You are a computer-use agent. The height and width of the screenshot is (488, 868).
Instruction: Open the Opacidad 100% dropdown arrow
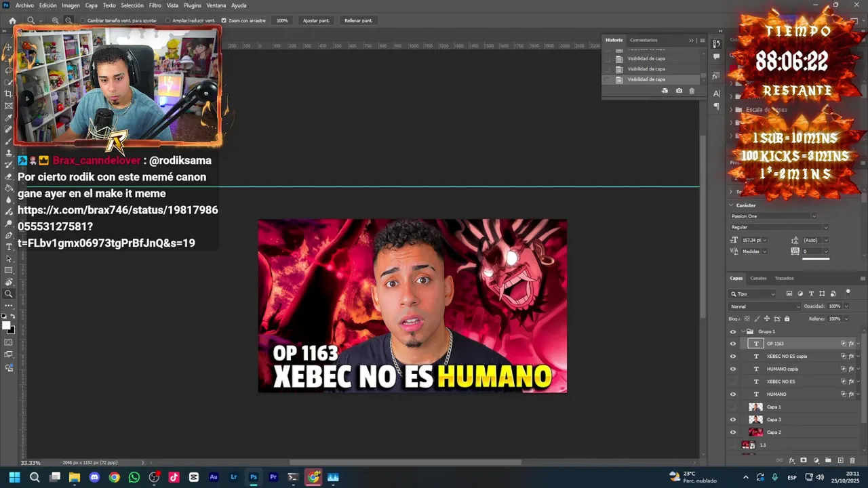tap(845, 306)
